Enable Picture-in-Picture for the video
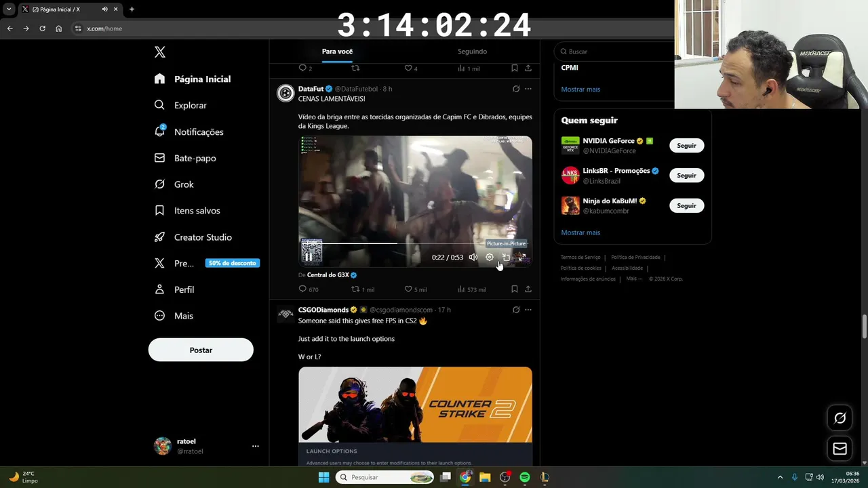868x488 pixels. (x=506, y=257)
